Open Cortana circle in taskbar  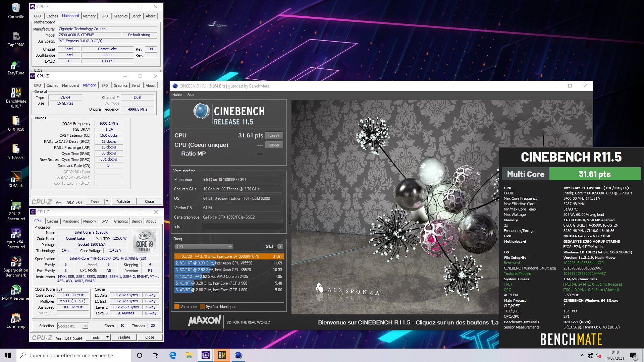(140, 355)
